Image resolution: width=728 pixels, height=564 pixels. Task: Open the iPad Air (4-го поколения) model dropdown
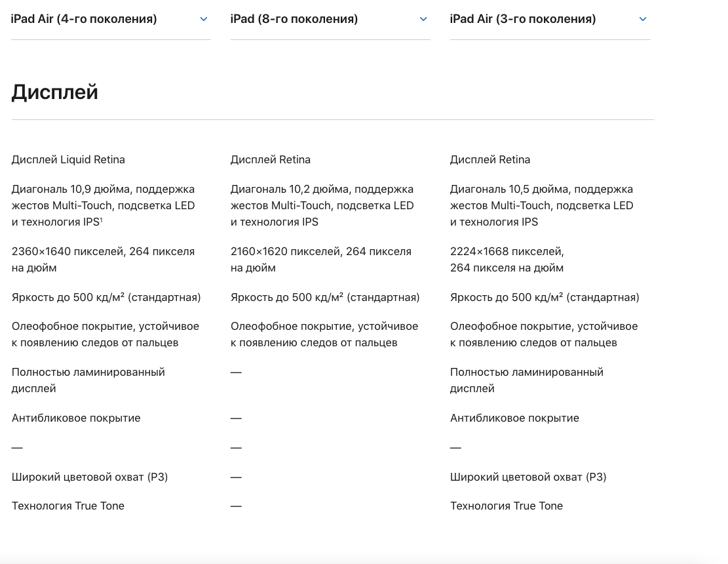pos(111,20)
